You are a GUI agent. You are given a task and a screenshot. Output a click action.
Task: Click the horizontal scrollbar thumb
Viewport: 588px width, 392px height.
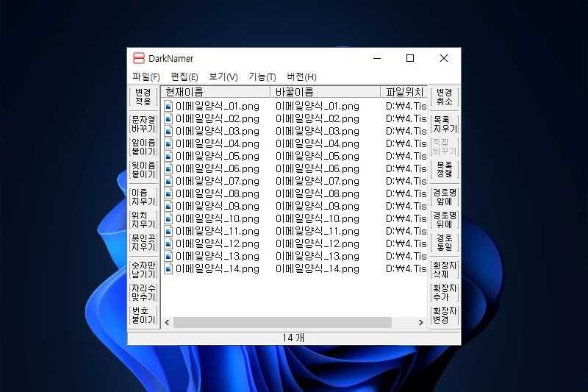point(282,322)
